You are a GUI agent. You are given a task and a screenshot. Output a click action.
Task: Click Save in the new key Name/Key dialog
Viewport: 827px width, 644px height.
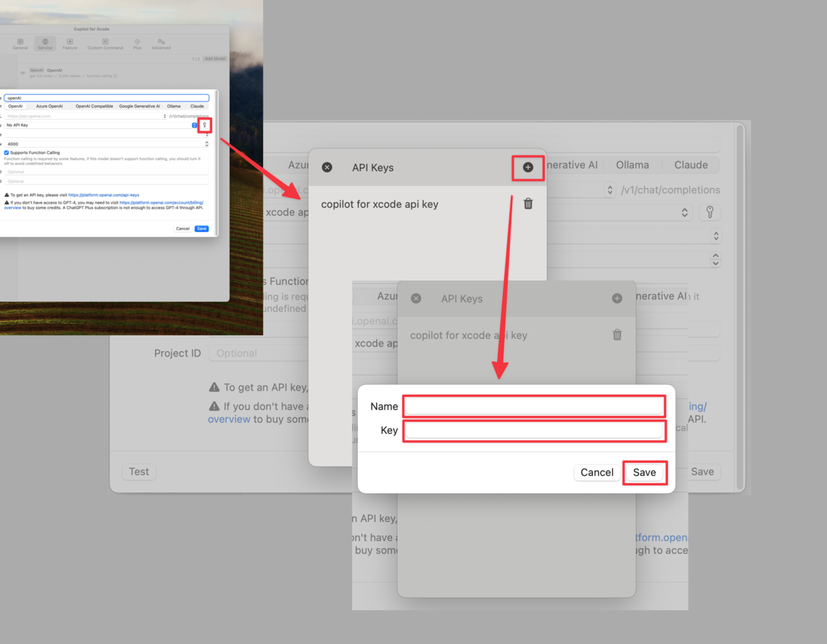[644, 472]
